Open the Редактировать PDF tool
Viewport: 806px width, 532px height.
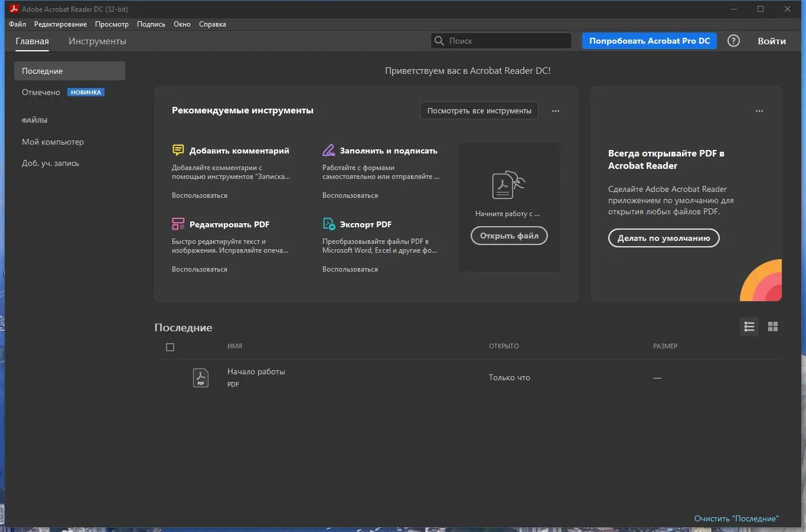[229, 224]
